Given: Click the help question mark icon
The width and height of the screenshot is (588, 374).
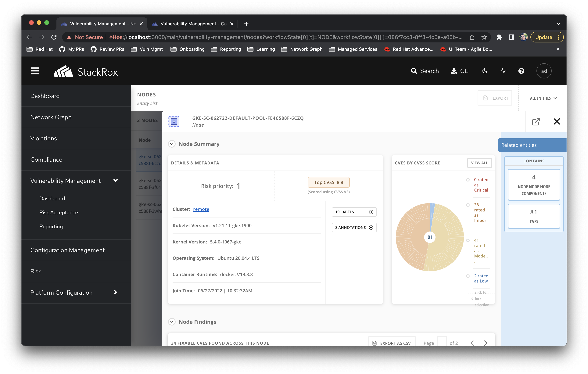Looking at the screenshot, I should (x=521, y=71).
